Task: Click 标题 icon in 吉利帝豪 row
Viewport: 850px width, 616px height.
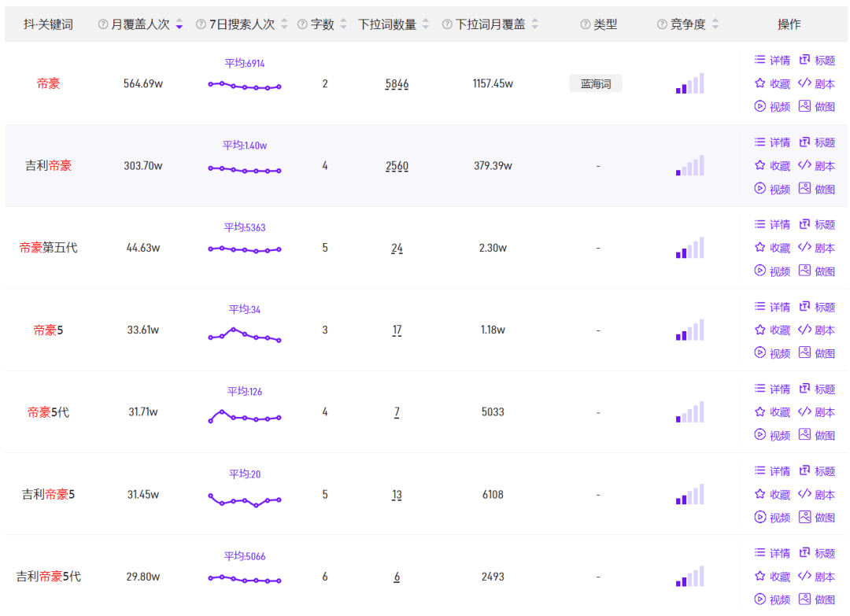Action: click(804, 142)
